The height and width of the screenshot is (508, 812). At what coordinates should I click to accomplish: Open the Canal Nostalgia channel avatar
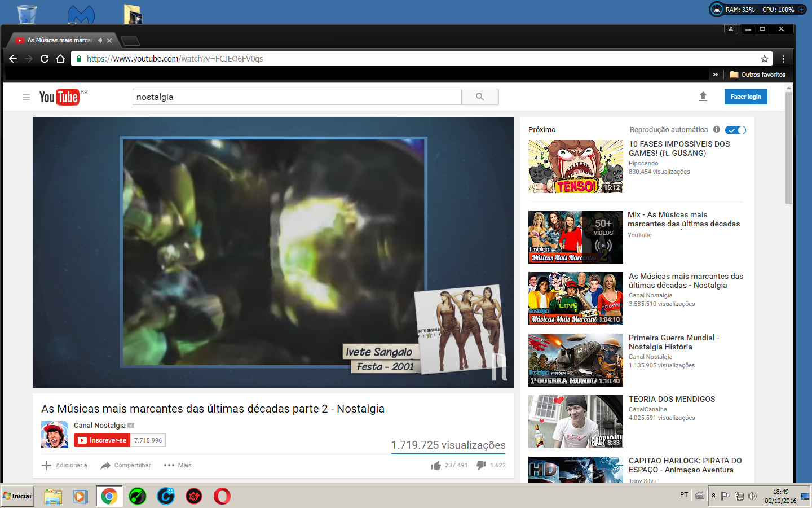pyautogui.click(x=55, y=435)
